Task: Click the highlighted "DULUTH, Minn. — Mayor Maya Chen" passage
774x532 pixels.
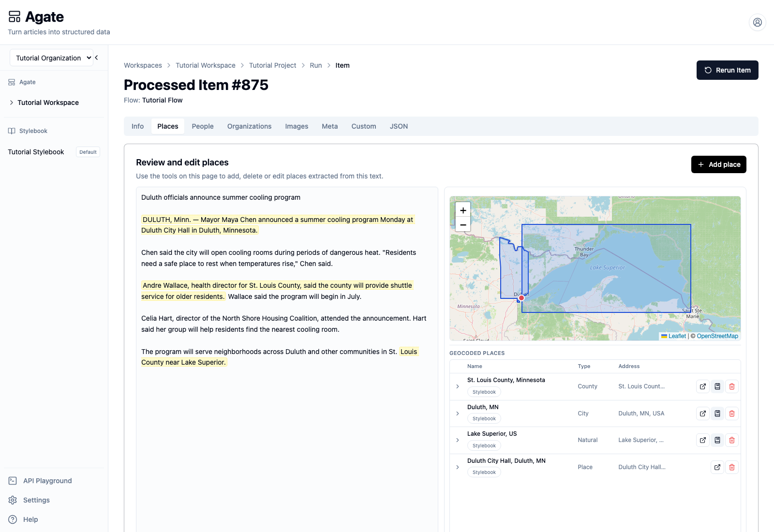Action: point(278,225)
